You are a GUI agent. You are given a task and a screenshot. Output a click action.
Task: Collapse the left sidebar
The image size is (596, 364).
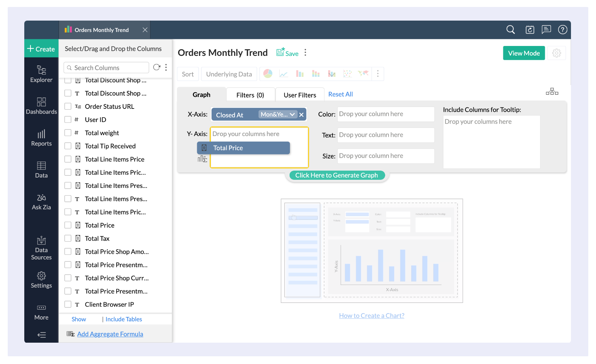(42, 335)
